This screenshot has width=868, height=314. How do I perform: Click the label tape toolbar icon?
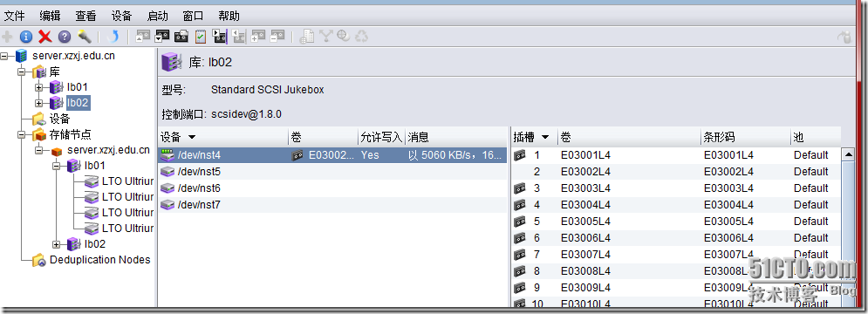pos(181,38)
